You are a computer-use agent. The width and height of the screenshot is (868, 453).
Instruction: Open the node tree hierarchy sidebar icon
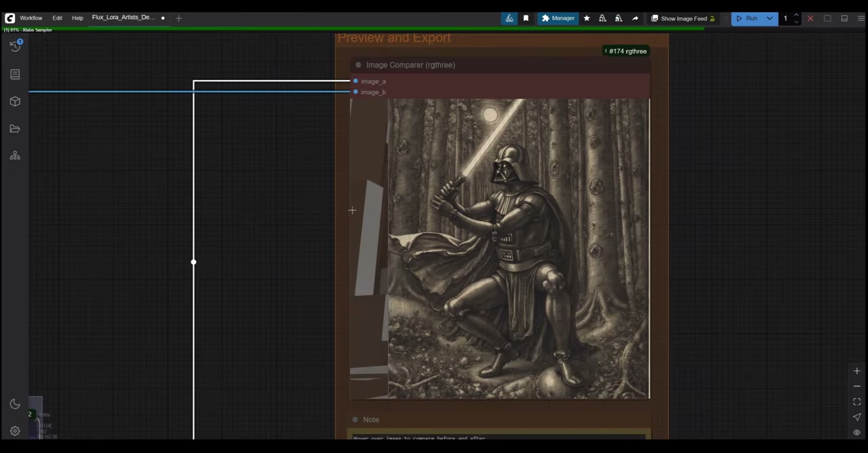click(15, 156)
